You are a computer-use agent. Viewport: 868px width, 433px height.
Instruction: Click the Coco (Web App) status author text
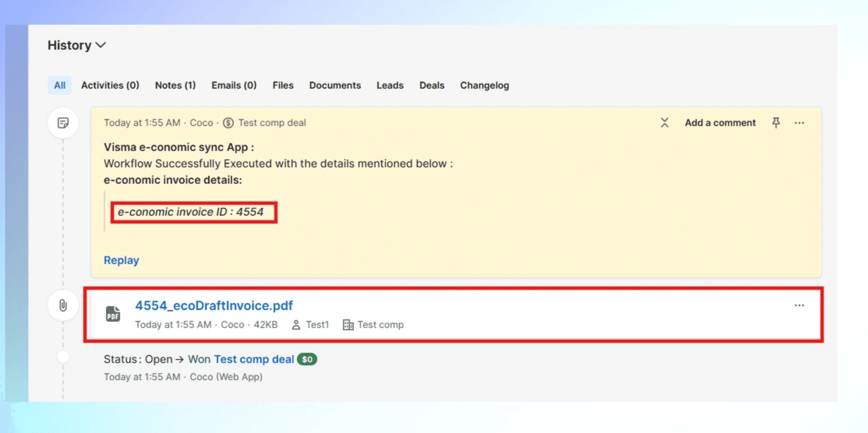click(226, 377)
